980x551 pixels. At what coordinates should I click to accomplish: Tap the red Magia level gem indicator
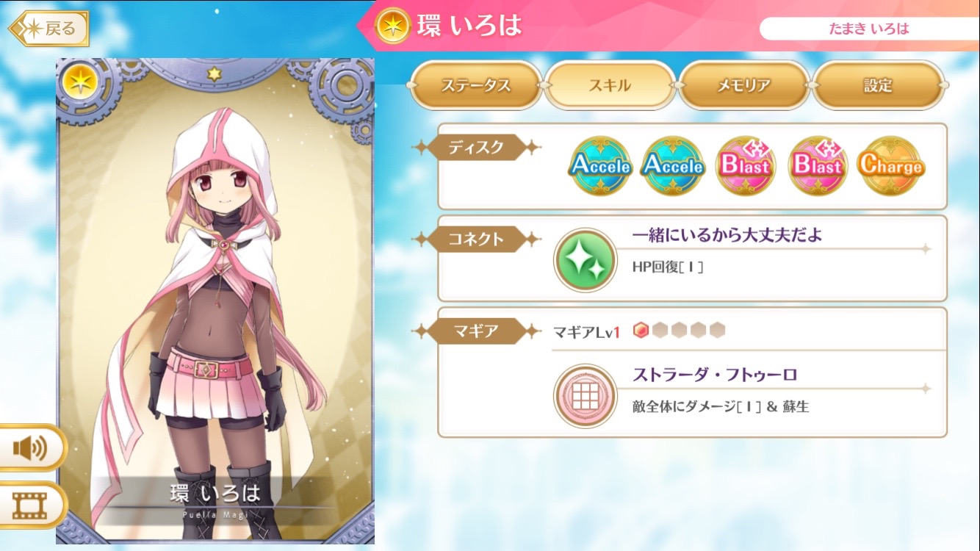coord(641,331)
